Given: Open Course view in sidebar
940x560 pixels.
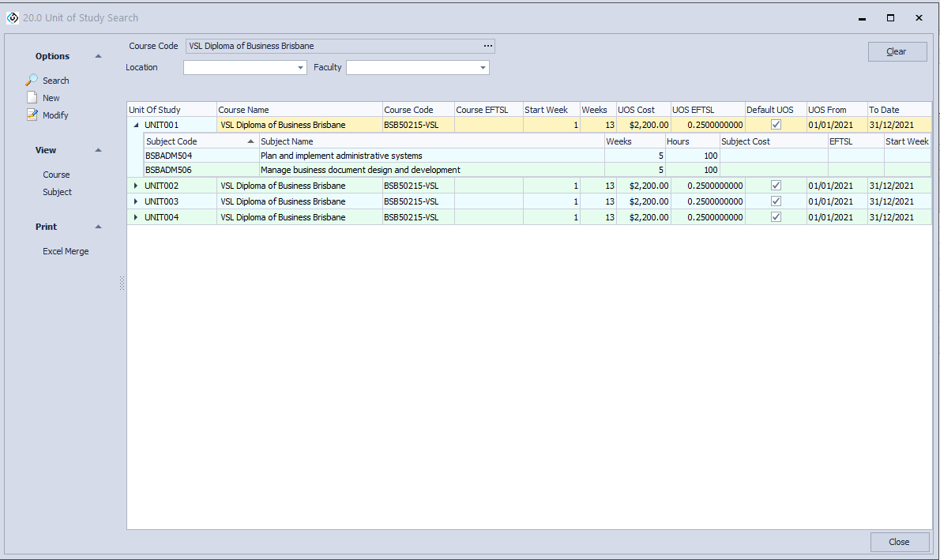Looking at the screenshot, I should click(x=56, y=175).
